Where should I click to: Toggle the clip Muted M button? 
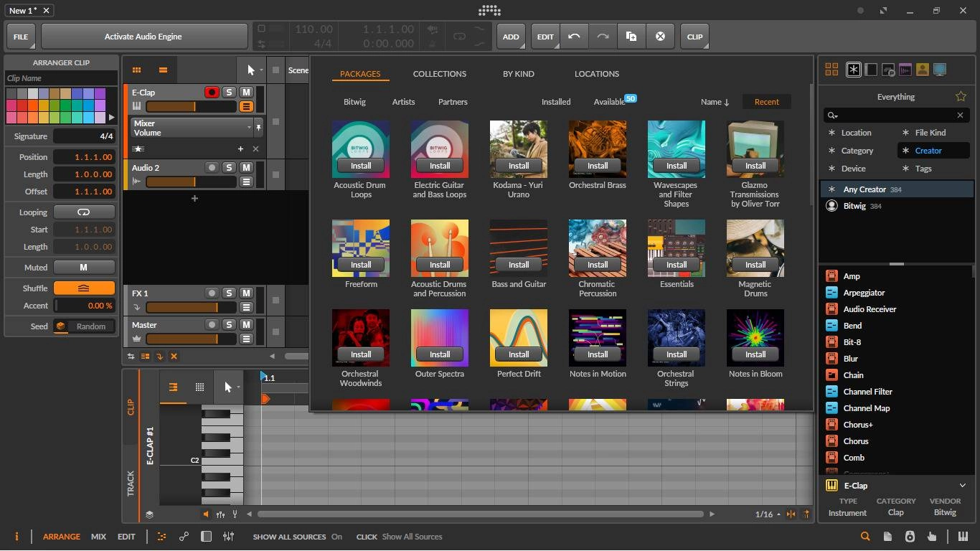pos(84,267)
